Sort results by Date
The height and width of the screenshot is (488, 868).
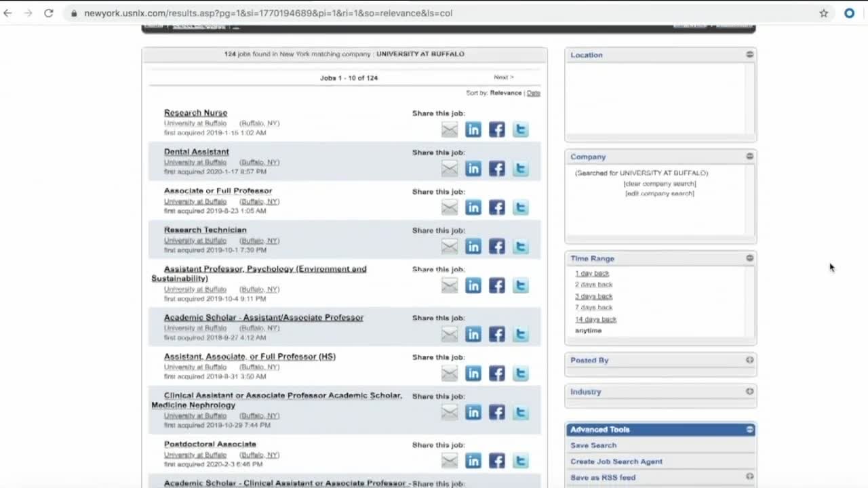(x=534, y=93)
